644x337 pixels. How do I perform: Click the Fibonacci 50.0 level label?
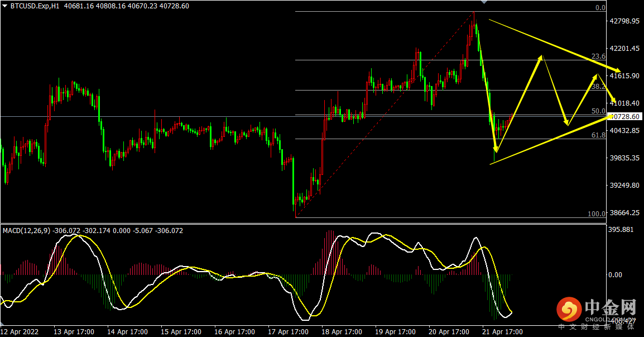[x=598, y=111]
